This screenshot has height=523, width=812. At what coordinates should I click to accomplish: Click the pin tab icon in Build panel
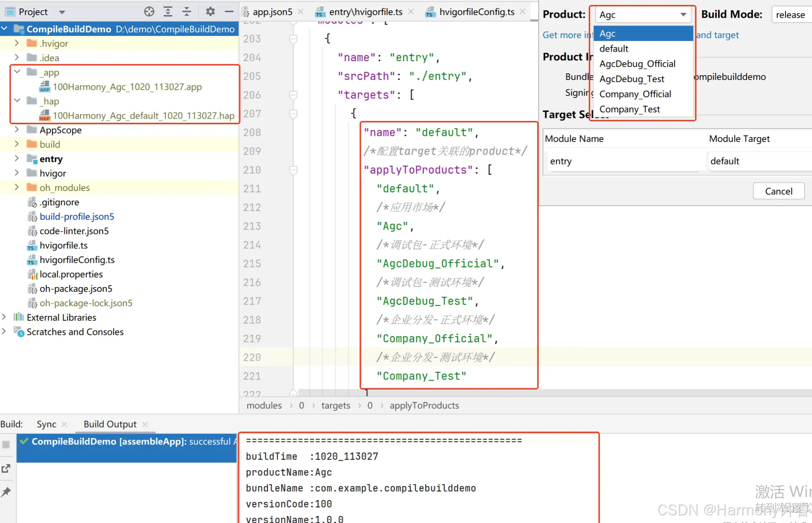tap(6, 492)
